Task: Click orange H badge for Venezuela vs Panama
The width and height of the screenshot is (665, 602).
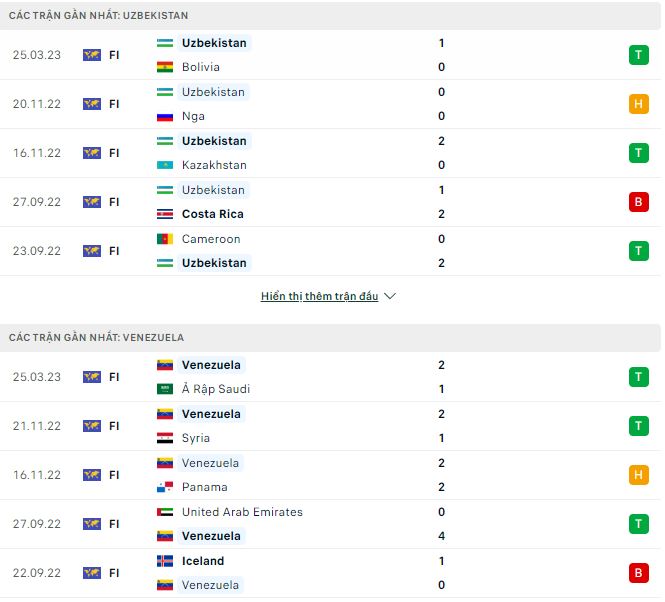Action: tap(638, 475)
